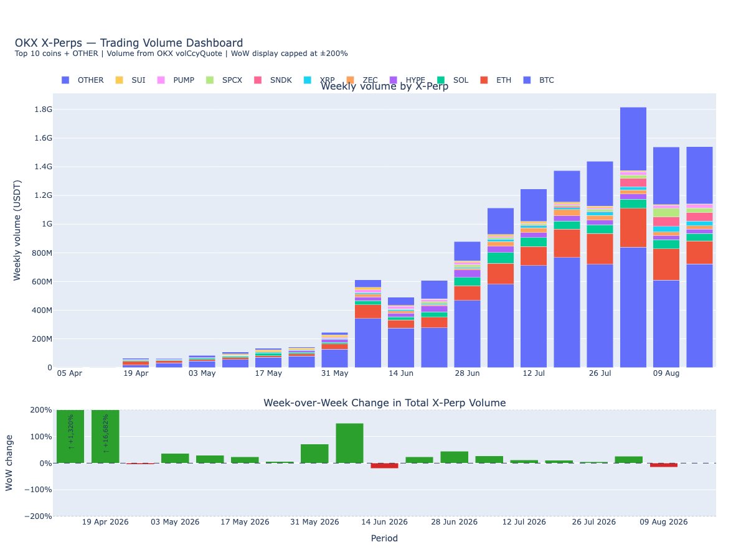
Task: Toggle SNDK legend item
Action: tap(273, 80)
